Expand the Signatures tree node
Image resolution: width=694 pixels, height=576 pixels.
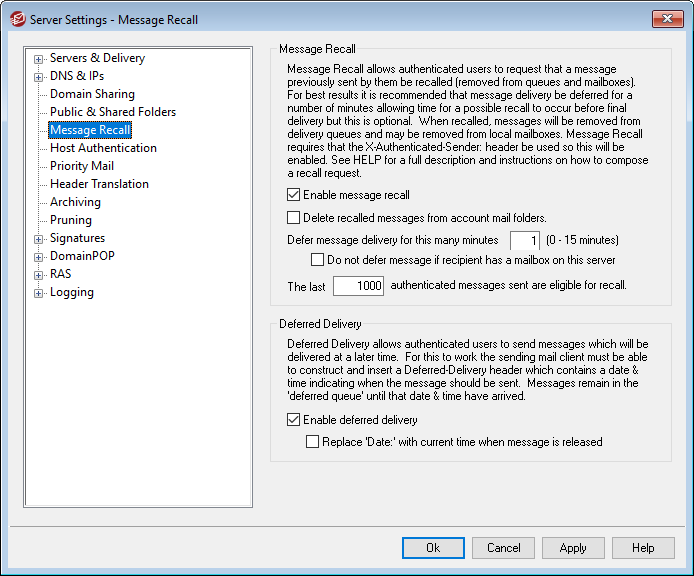coord(39,239)
